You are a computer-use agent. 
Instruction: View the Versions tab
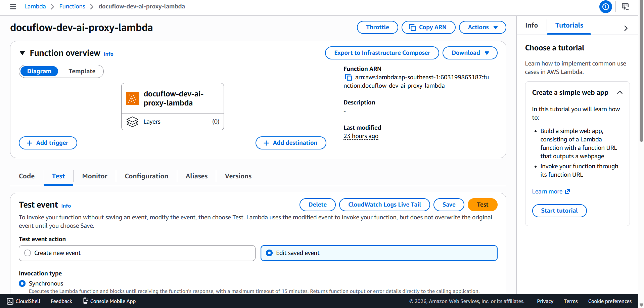click(238, 176)
